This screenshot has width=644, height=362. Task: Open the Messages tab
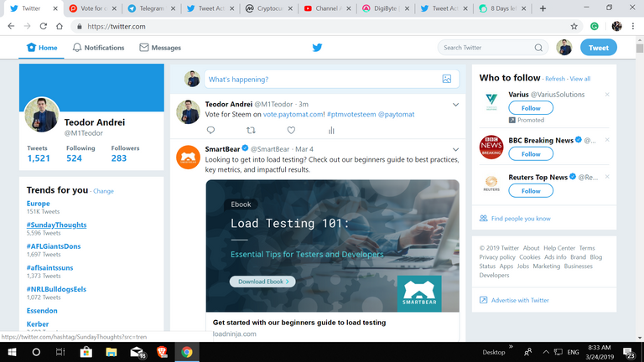click(x=160, y=48)
